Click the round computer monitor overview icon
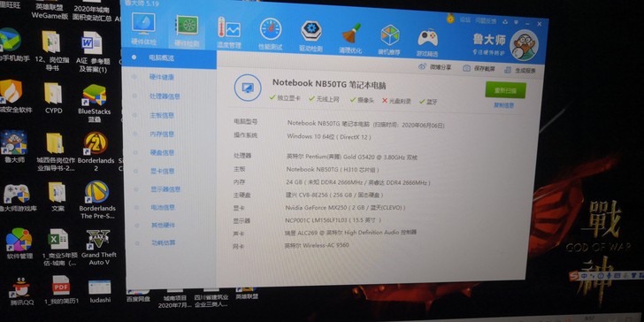644x322 pixels. coord(248,88)
